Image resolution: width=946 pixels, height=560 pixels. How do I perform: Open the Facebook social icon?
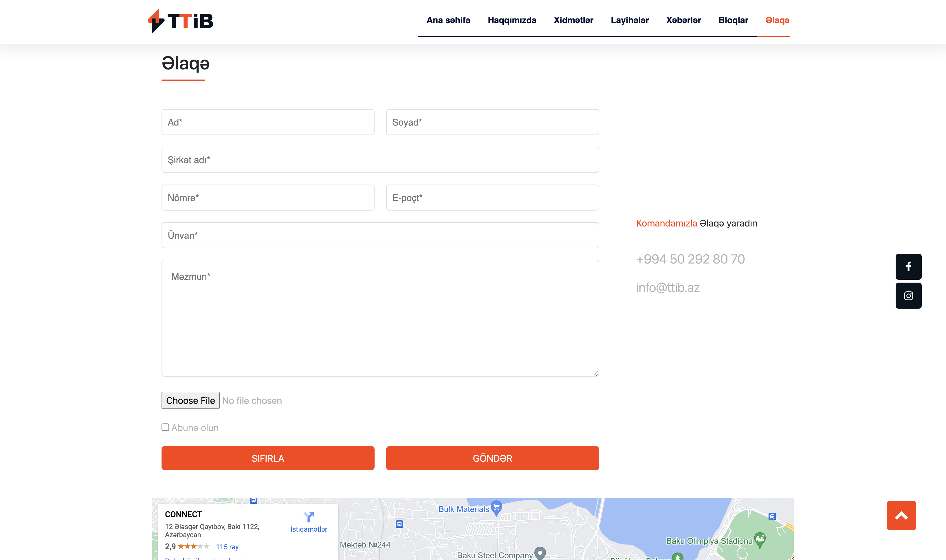coord(908,267)
